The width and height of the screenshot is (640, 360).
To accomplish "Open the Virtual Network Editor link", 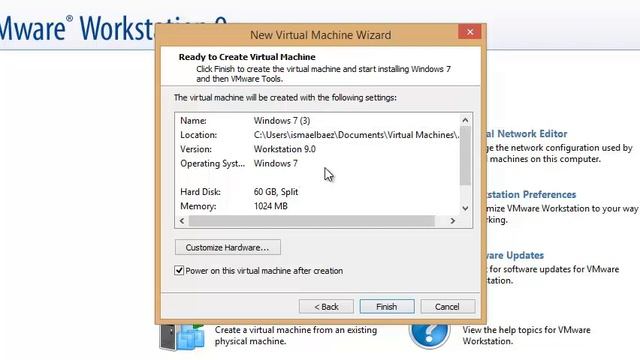I will (527, 134).
